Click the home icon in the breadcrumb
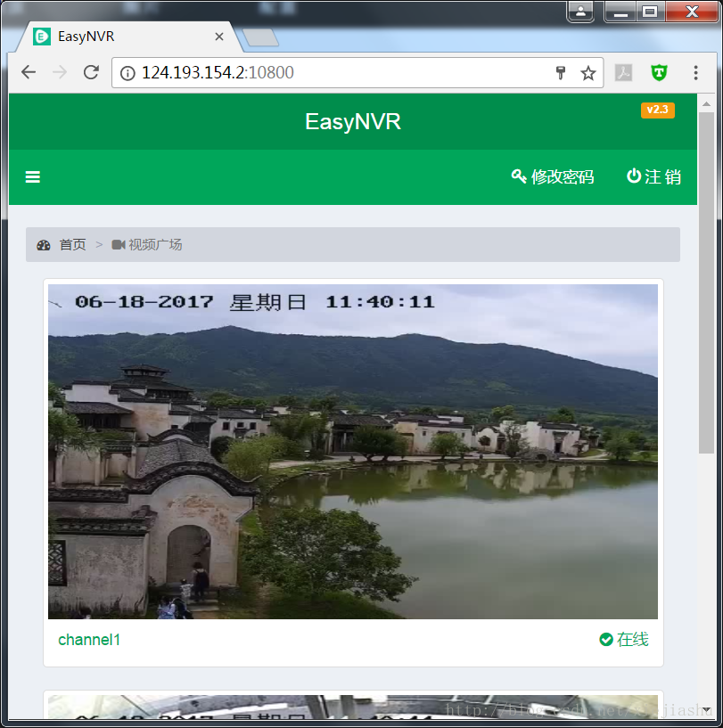The width and height of the screenshot is (723, 728). (x=44, y=244)
